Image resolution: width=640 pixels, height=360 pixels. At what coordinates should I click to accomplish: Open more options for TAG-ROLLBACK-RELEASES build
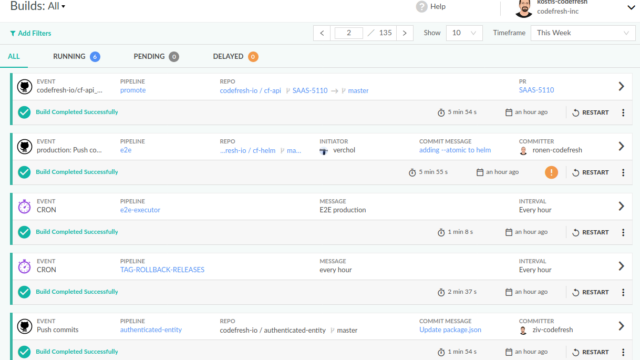(x=623, y=292)
